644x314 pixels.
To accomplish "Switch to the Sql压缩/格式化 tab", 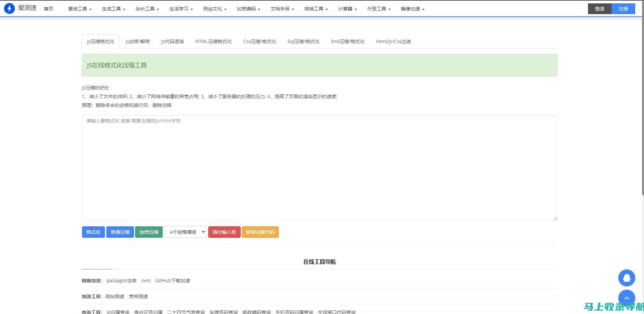I will 303,41.
